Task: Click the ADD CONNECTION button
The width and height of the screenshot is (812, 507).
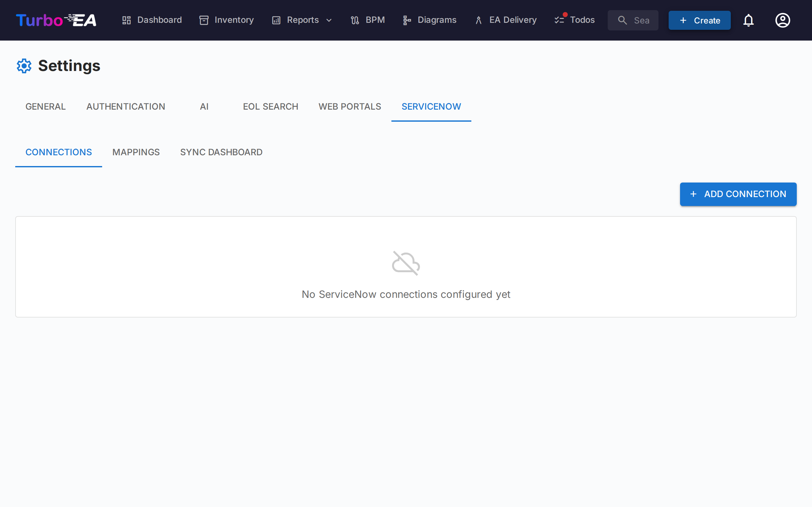Action: click(738, 194)
